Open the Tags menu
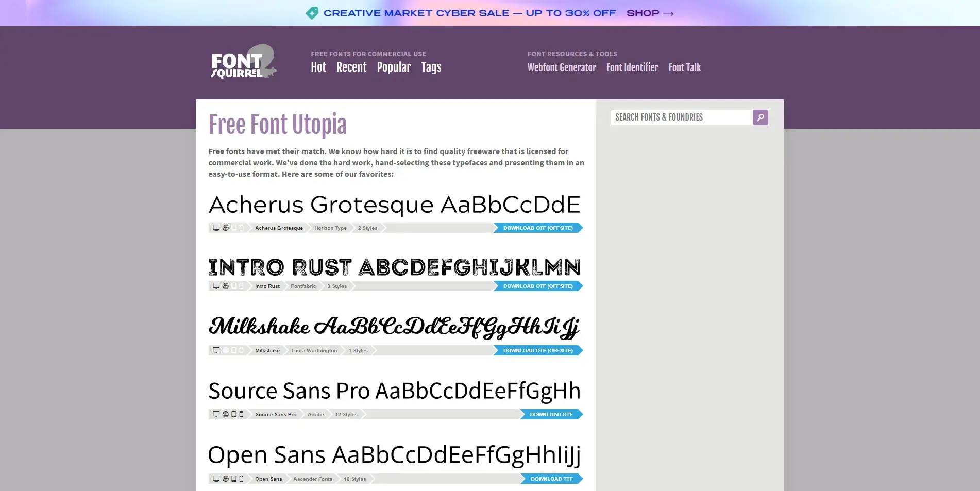 [431, 67]
